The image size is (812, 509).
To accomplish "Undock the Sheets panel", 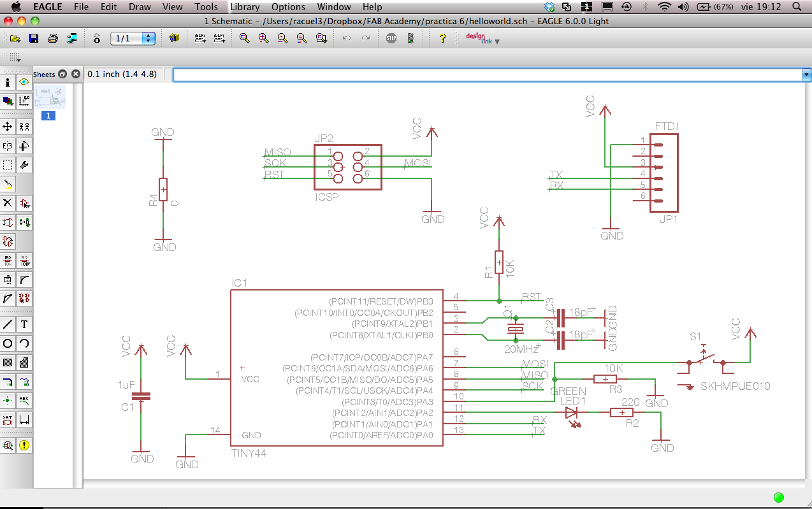I will click(x=62, y=74).
